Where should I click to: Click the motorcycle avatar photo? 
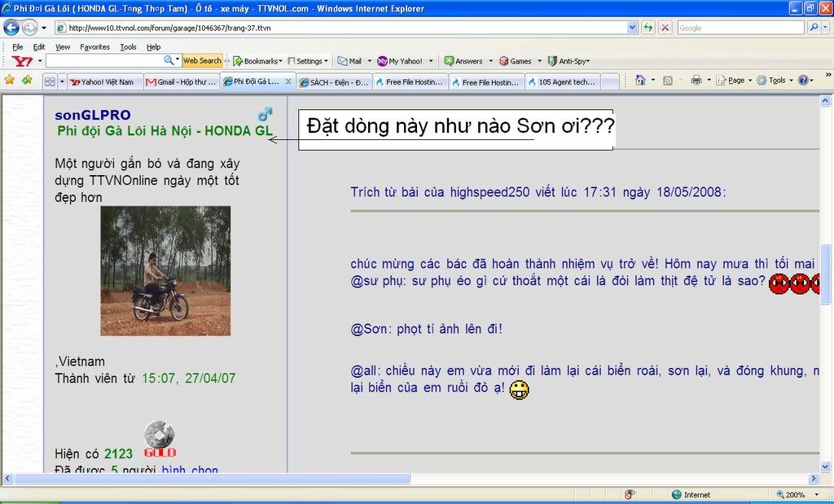(x=165, y=271)
